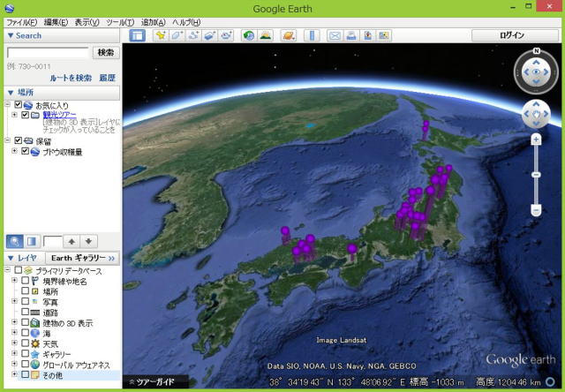Viewport: 565px width, 392px height.
Task: Collapse the Search panel triangle
Action: tap(11, 35)
